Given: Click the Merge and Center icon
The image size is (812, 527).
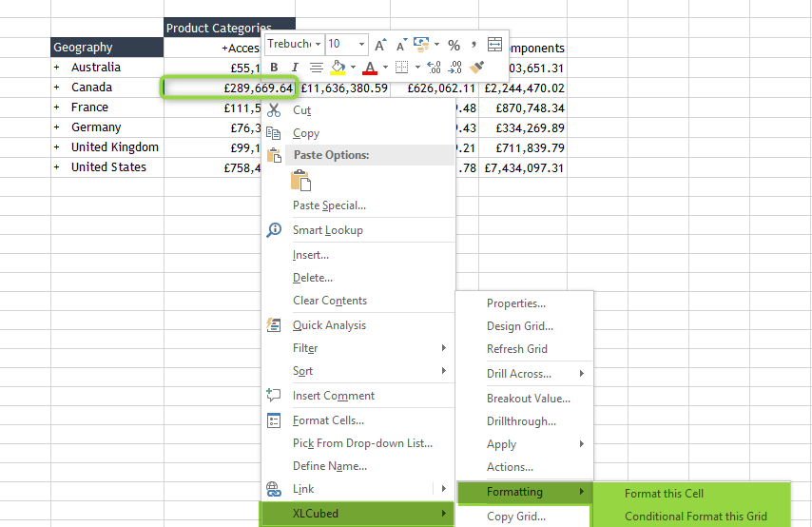Looking at the screenshot, I should pyautogui.click(x=494, y=45).
